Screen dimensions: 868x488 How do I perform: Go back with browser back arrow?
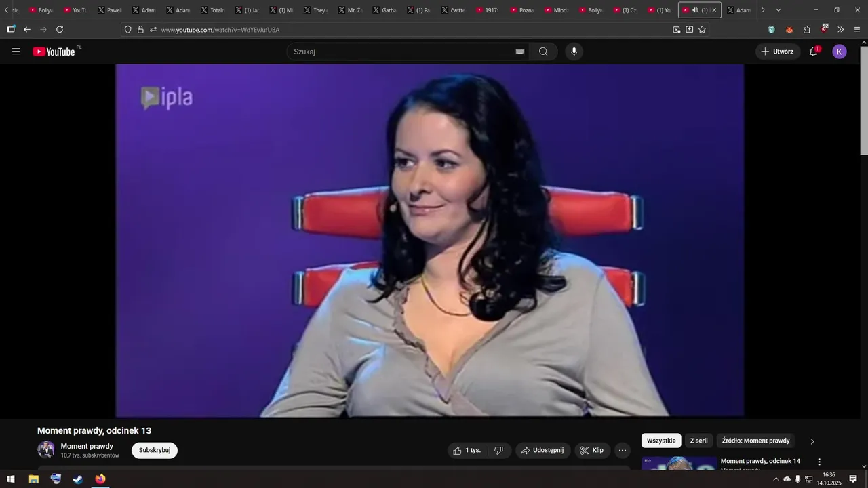point(27,29)
